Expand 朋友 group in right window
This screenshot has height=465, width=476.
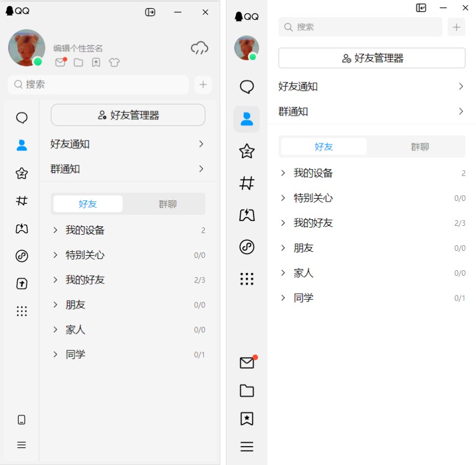tap(372, 247)
